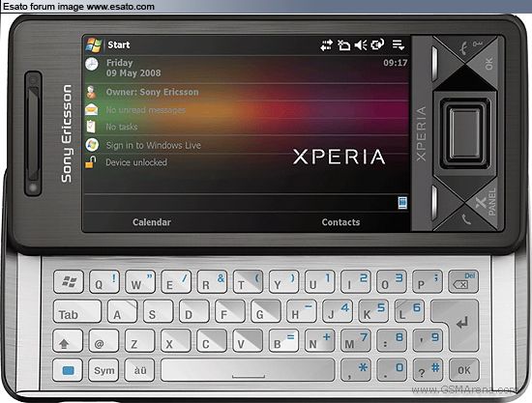Hit the backspace Del key
Viewport: 532px width, 403px height.
pos(463,281)
